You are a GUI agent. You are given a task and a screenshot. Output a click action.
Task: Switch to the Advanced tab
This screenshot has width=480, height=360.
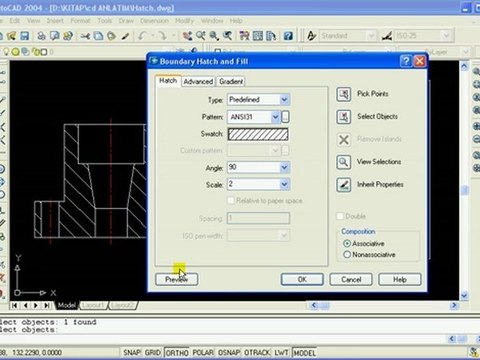[x=198, y=82]
